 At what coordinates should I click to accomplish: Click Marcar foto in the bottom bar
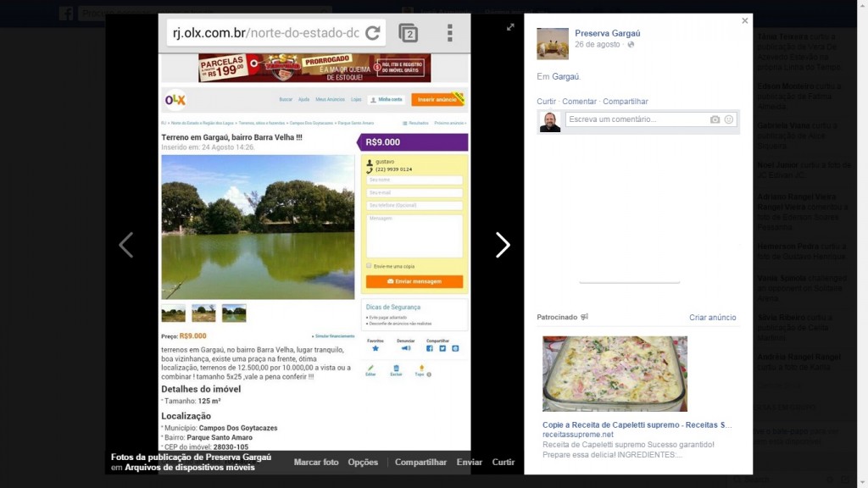coord(316,462)
